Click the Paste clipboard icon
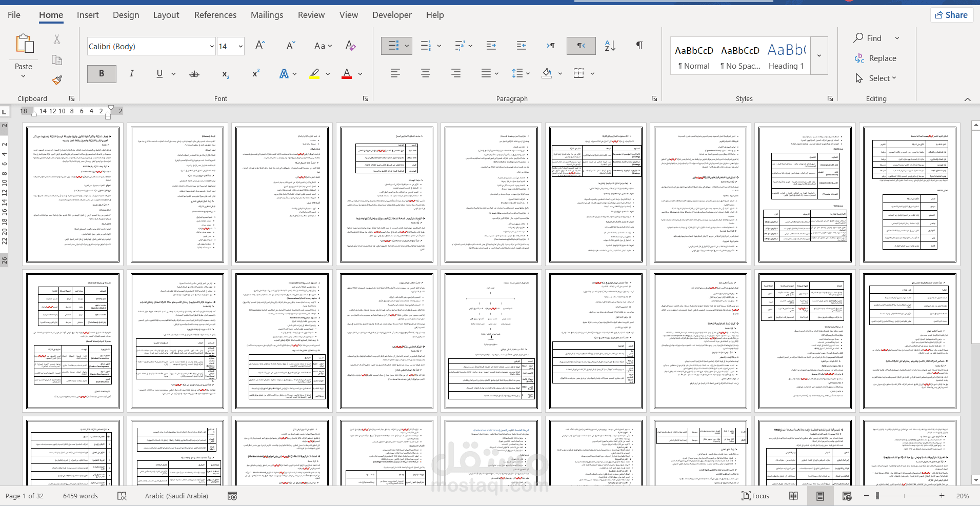This screenshot has height=506, width=980. click(24, 44)
